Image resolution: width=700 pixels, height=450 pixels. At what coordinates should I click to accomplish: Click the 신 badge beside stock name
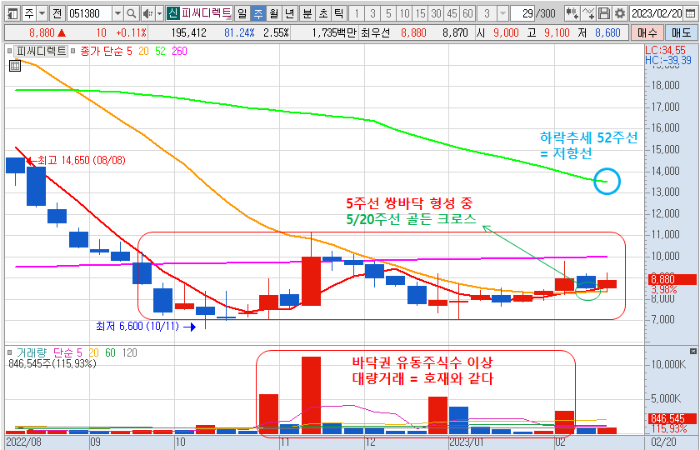(173, 13)
